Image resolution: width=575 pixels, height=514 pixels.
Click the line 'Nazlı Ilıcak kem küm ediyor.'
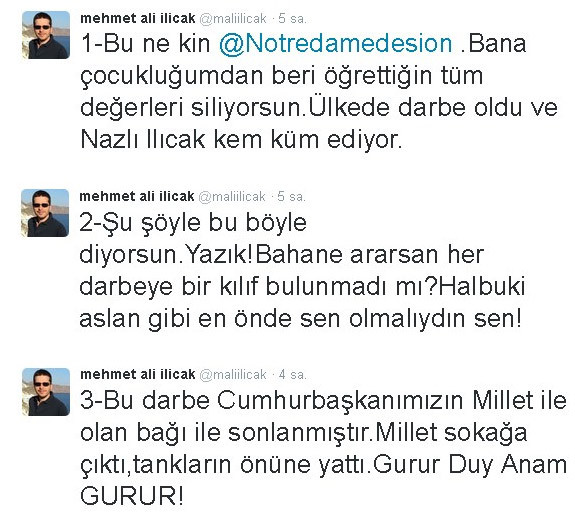click(x=241, y=140)
